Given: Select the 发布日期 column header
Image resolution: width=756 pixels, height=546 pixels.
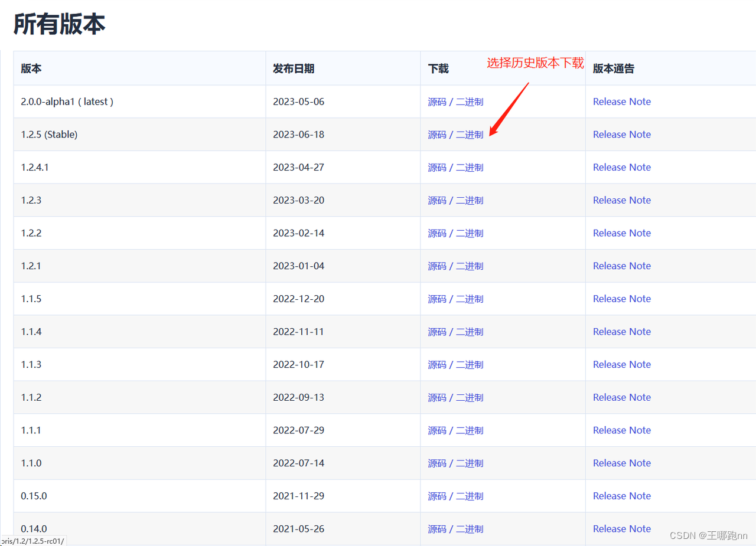Looking at the screenshot, I should [x=294, y=68].
